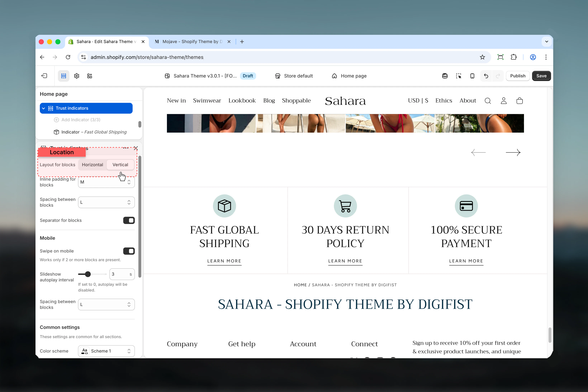Open the storefront cart bag icon
The width and height of the screenshot is (588, 392).
[x=520, y=101]
